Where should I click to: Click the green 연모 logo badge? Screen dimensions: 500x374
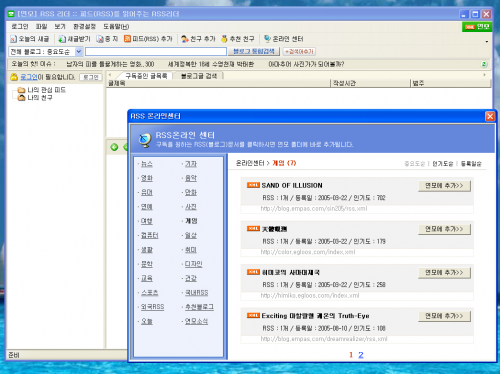click(477, 27)
